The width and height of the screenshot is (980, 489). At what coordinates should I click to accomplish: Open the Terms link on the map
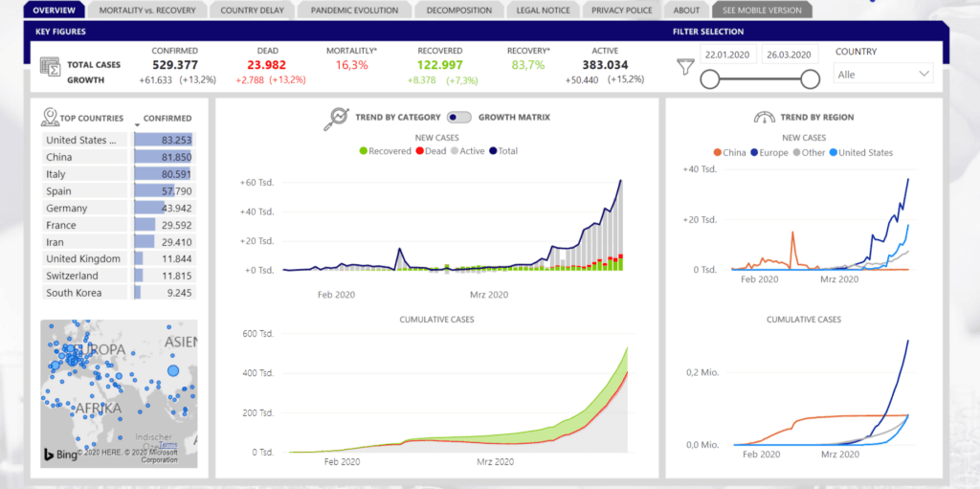(168, 445)
